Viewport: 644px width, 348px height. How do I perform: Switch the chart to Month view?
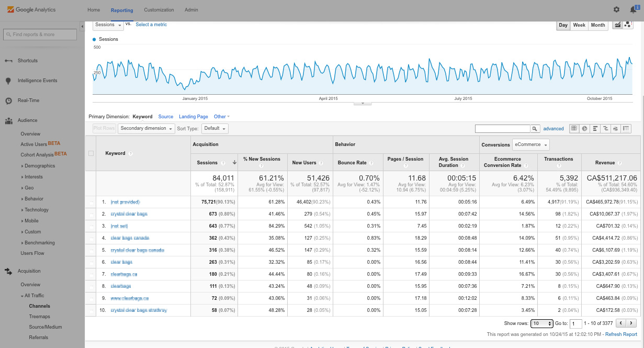pos(598,25)
